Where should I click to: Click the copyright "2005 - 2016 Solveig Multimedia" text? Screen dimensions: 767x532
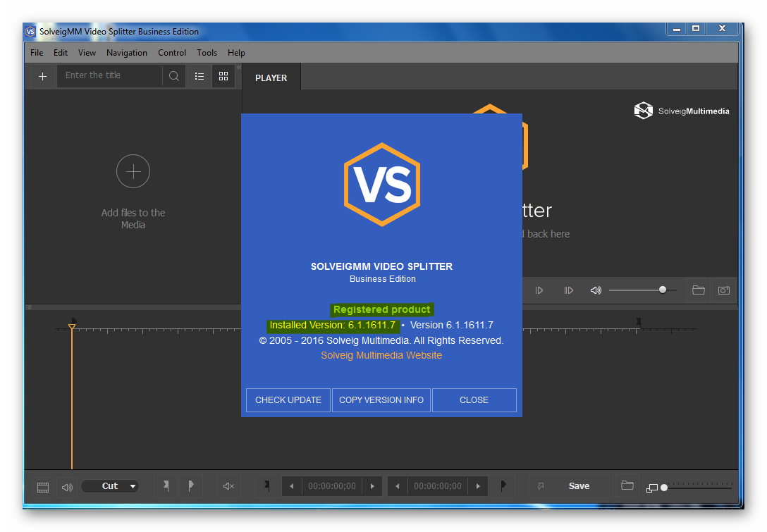[x=381, y=340]
